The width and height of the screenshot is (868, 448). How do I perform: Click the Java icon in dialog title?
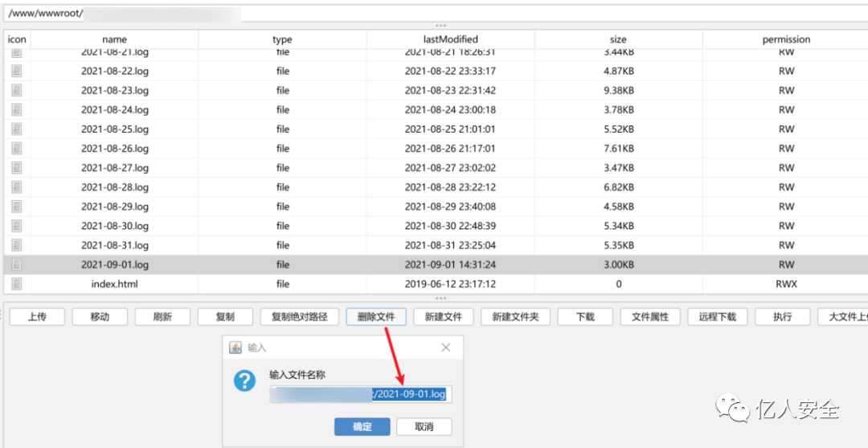pyautogui.click(x=235, y=347)
